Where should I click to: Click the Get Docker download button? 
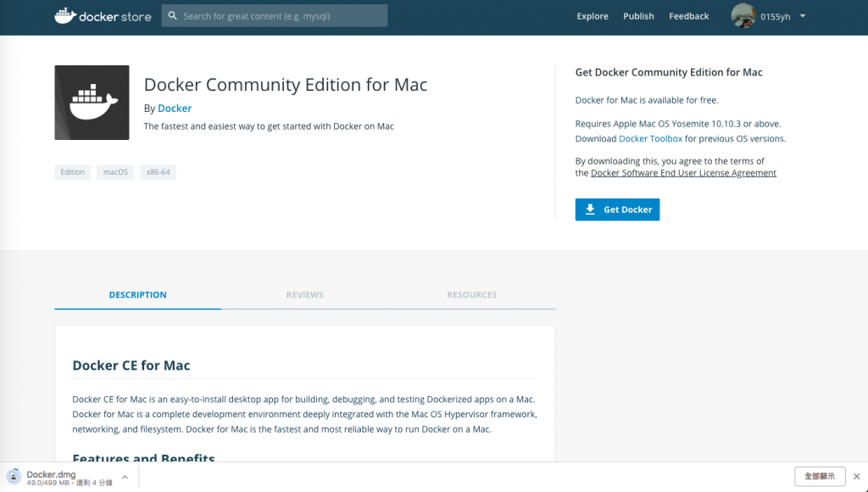click(x=617, y=210)
